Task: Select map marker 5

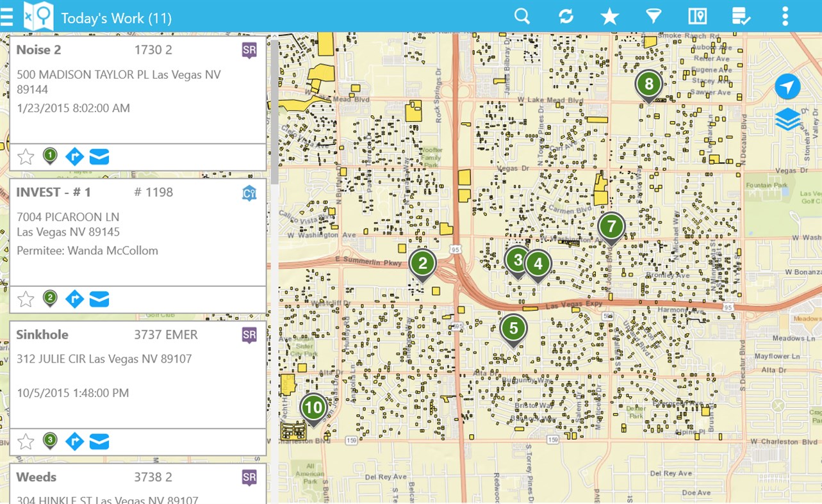Action: (x=513, y=330)
